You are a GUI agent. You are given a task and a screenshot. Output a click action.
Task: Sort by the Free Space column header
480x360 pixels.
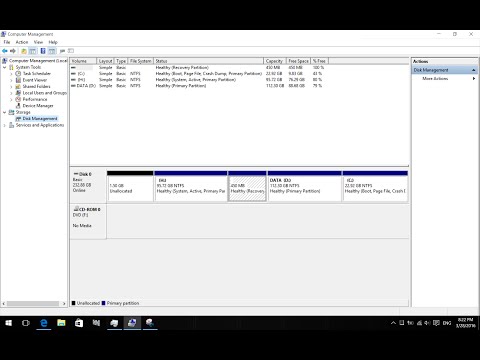298,61
